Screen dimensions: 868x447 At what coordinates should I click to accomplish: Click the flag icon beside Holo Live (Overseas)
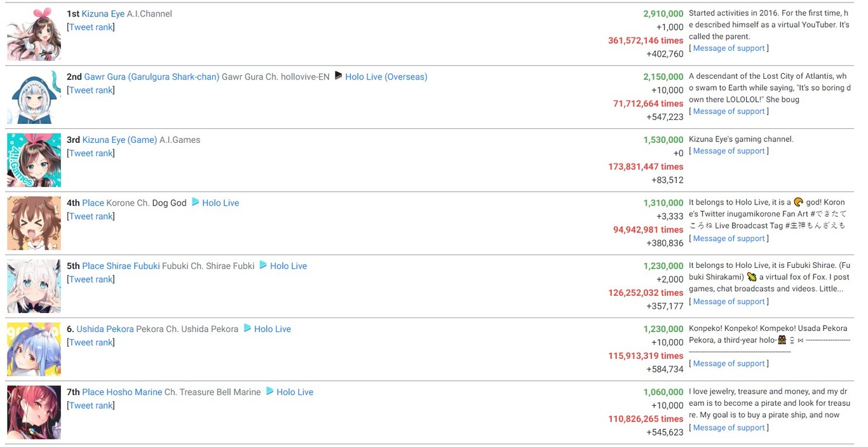point(338,76)
